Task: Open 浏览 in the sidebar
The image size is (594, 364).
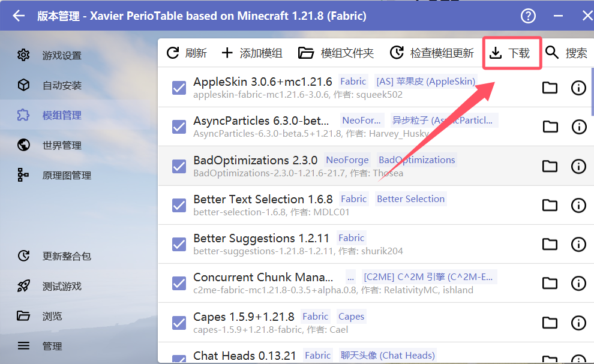Action: point(75,316)
